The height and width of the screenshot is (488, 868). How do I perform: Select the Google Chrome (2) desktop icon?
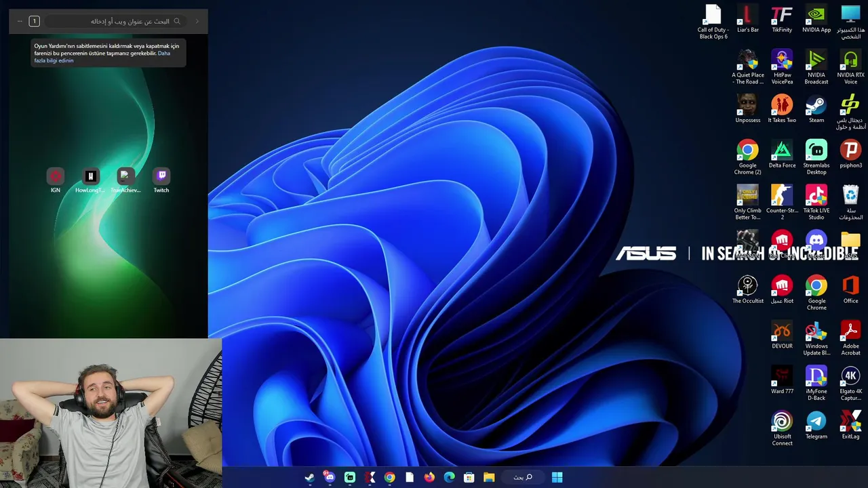coord(747,157)
